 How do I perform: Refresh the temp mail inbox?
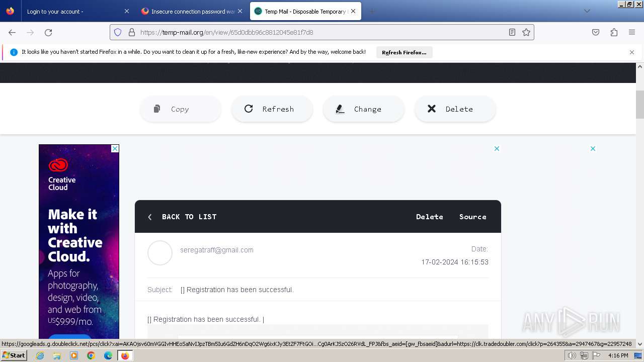[272, 109]
